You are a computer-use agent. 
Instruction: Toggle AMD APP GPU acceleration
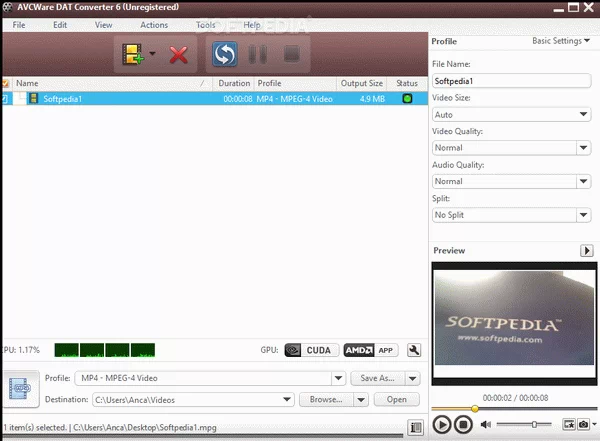[x=370, y=350]
